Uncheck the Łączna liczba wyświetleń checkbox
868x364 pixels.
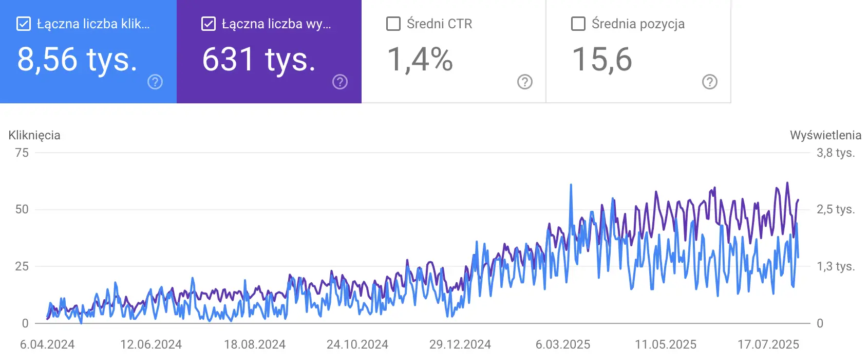click(x=209, y=24)
